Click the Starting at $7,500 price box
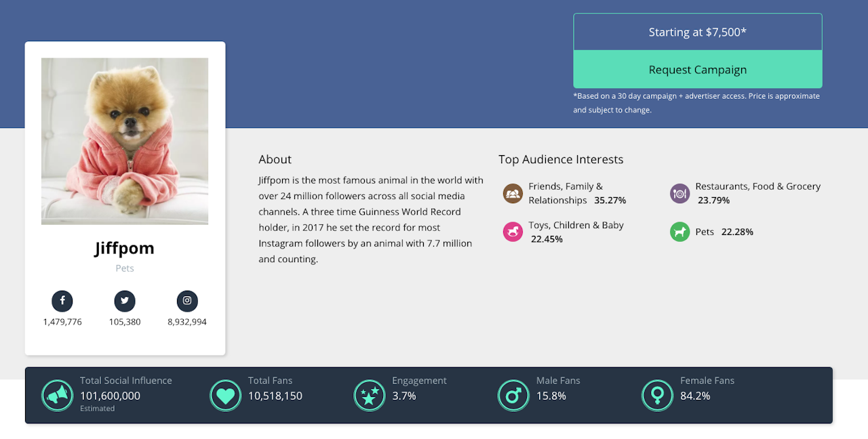Screen dimensions: 868x439 (x=697, y=32)
